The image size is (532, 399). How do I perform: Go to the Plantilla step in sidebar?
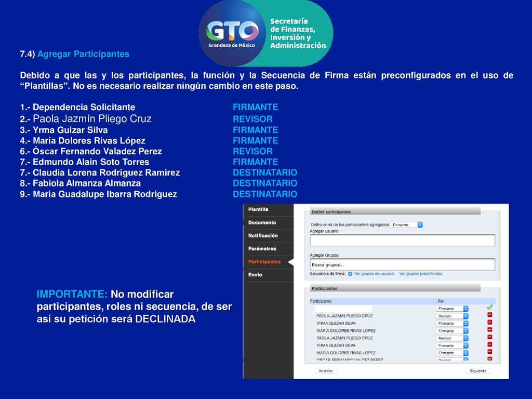(x=258, y=210)
